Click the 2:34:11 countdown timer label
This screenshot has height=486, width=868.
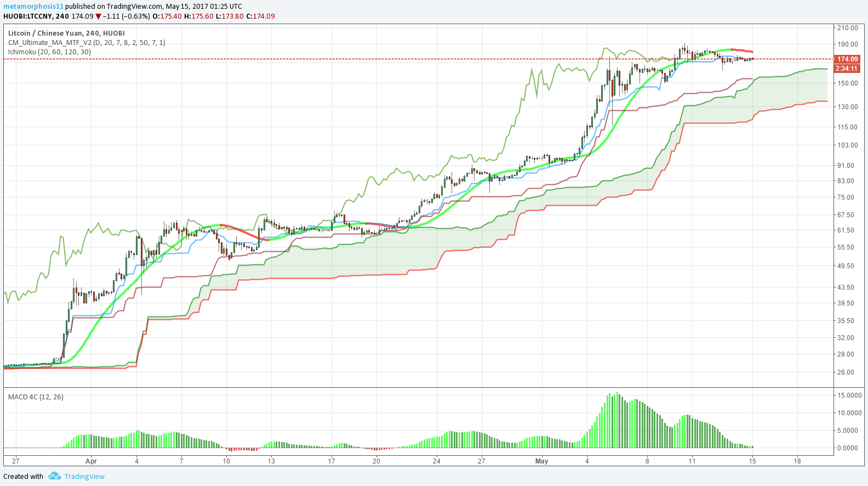[x=847, y=68]
